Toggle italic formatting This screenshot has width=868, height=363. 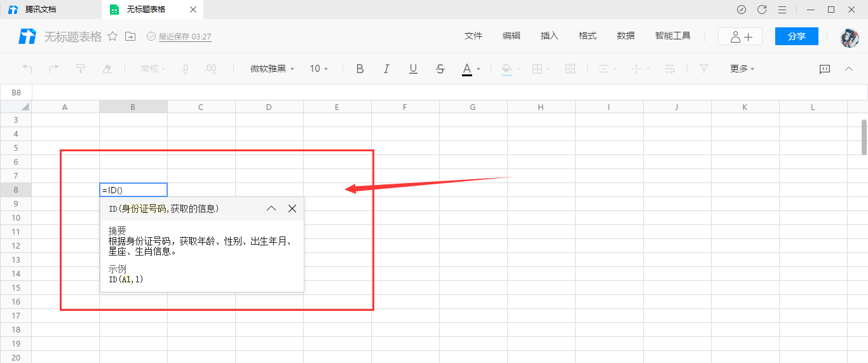(386, 69)
